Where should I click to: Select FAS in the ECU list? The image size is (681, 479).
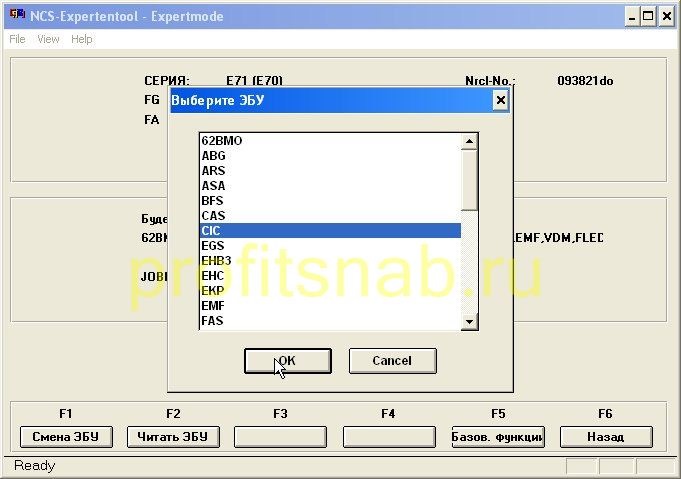[330, 320]
